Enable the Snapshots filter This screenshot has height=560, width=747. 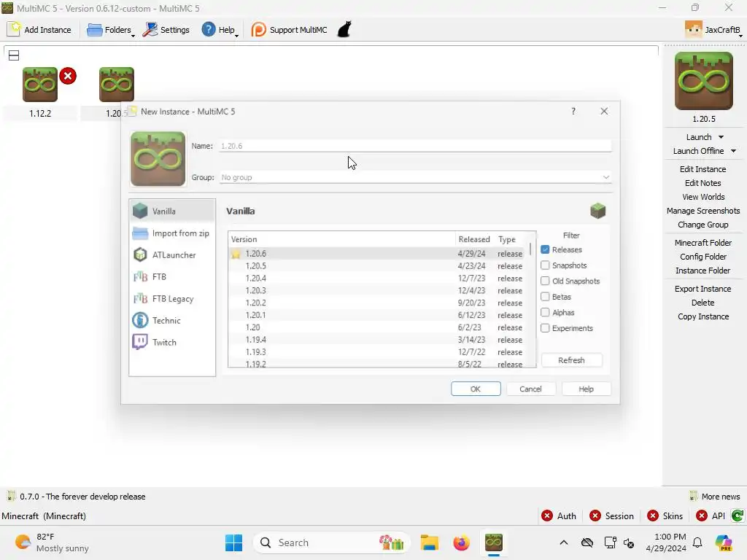tap(545, 265)
